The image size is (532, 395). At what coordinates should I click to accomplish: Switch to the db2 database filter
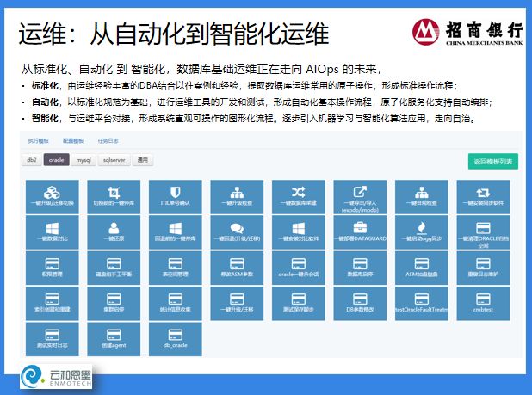31,160
